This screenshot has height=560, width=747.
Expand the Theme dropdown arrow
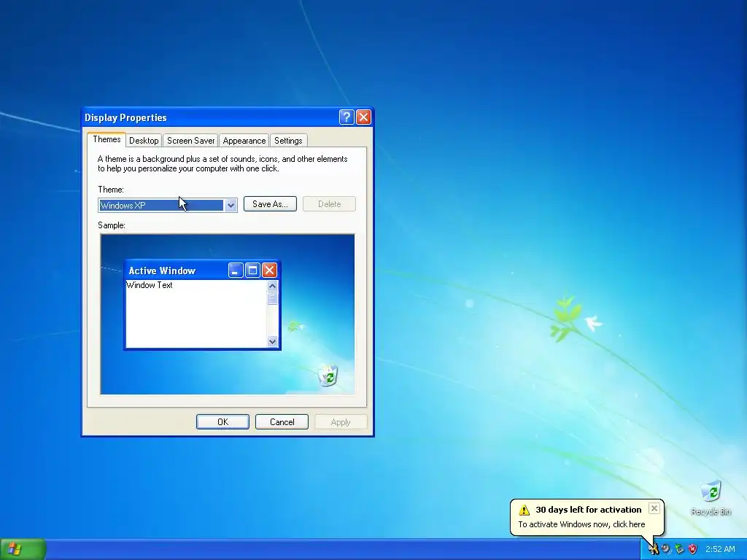231,205
